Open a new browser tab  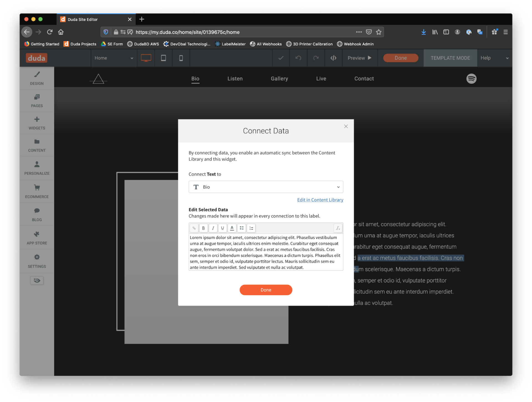pyautogui.click(x=142, y=19)
